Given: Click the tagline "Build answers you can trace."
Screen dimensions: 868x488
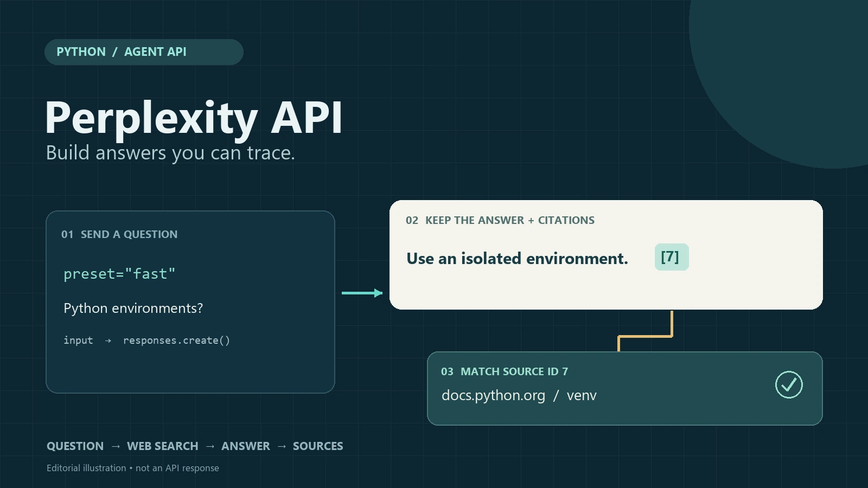Looking at the screenshot, I should tap(170, 153).
